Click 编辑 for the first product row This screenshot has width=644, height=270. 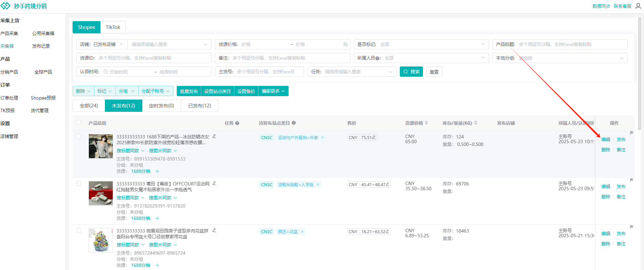(606, 139)
